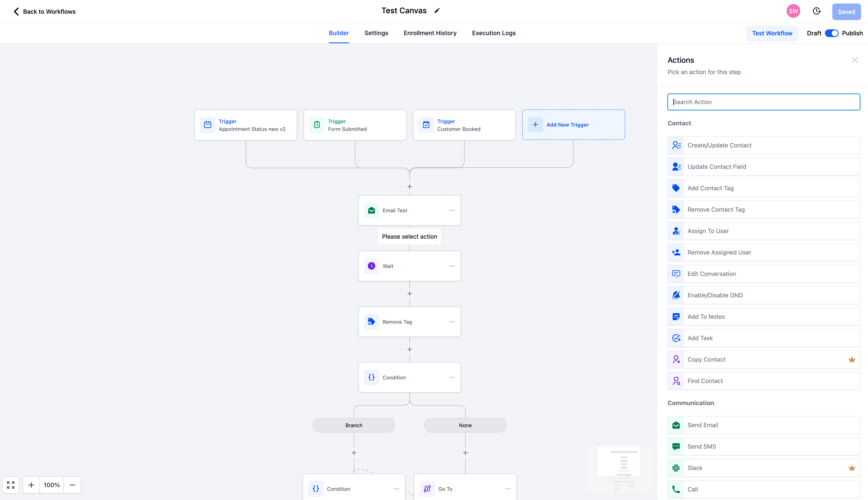
Task: Select the Create/Update Contact action
Action: point(763,145)
